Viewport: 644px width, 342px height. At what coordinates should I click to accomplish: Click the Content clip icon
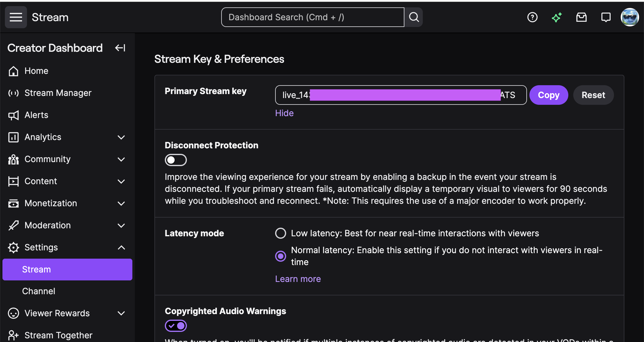tap(13, 181)
